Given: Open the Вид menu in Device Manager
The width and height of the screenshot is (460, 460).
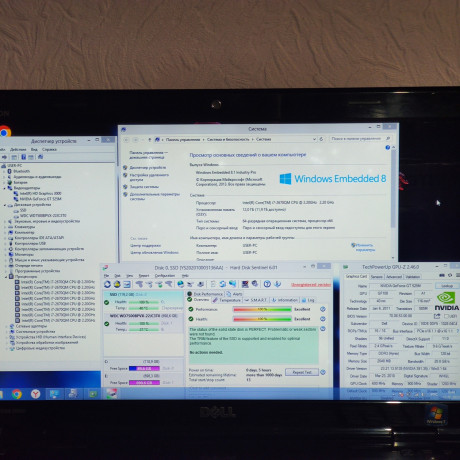Looking at the screenshot, I should (x=34, y=149).
